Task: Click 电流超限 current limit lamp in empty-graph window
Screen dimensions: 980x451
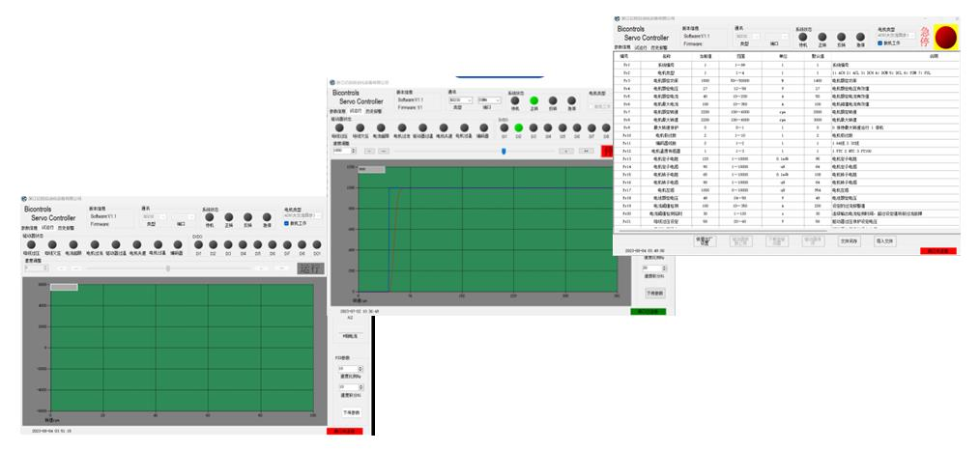Action: 73,245
